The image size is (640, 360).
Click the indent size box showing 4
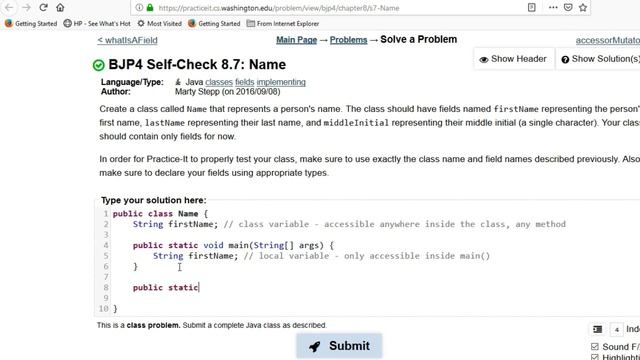click(x=617, y=329)
